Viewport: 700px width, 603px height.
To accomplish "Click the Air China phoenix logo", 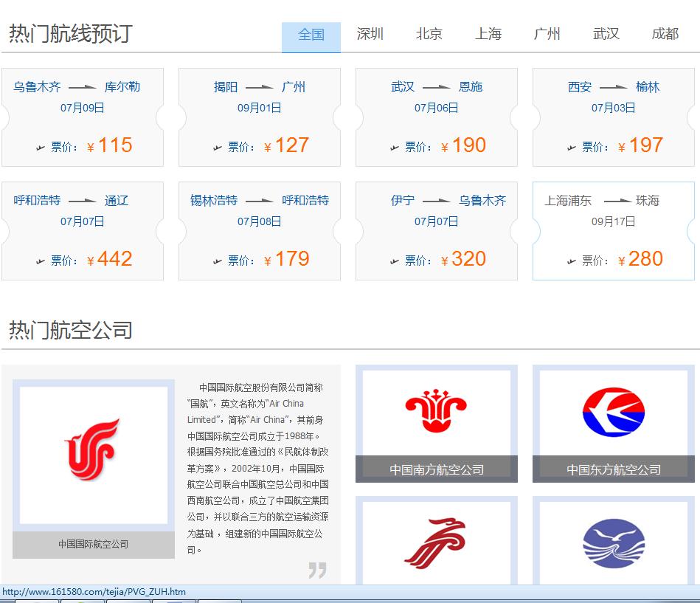I will [x=93, y=449].
